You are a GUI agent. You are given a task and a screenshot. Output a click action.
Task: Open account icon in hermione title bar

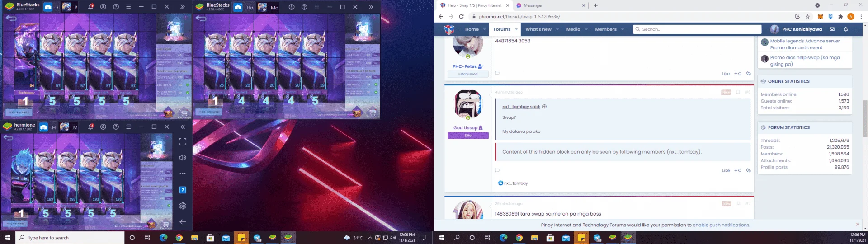[x=103, y=127]
